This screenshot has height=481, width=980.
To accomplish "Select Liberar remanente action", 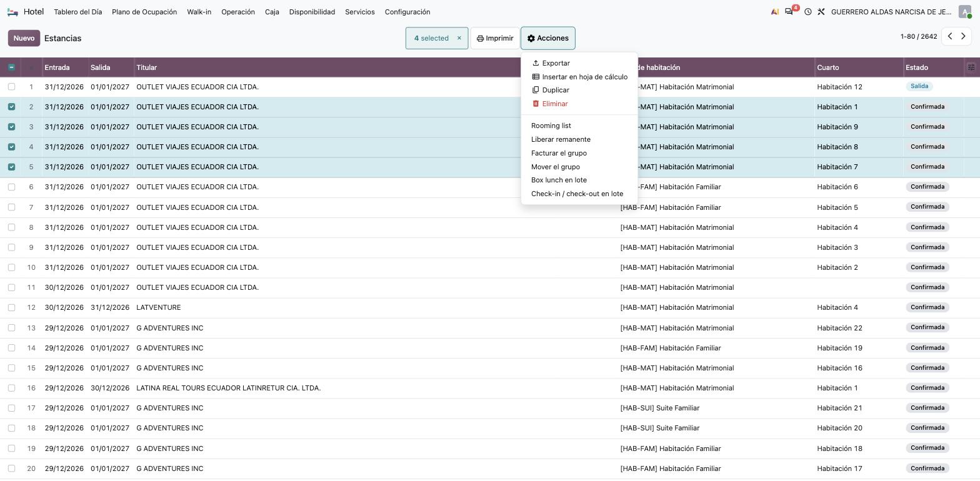I will [x=561, y=139].
